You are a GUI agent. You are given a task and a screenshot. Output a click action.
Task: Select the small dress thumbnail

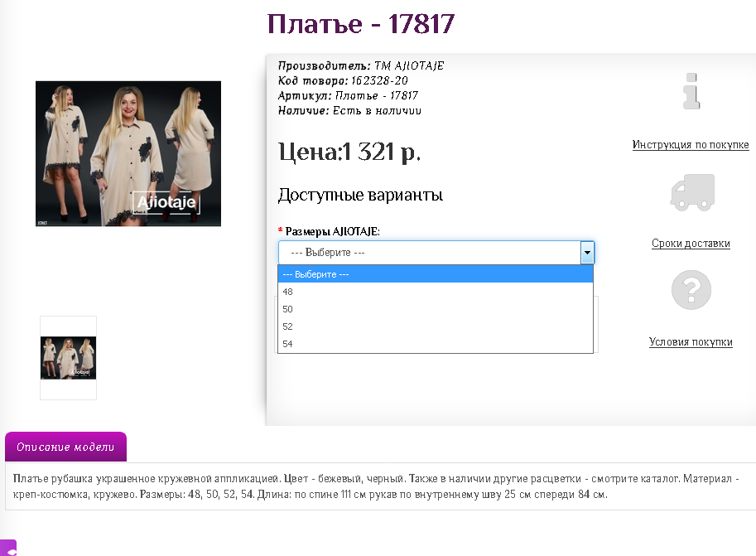(68, 358)
